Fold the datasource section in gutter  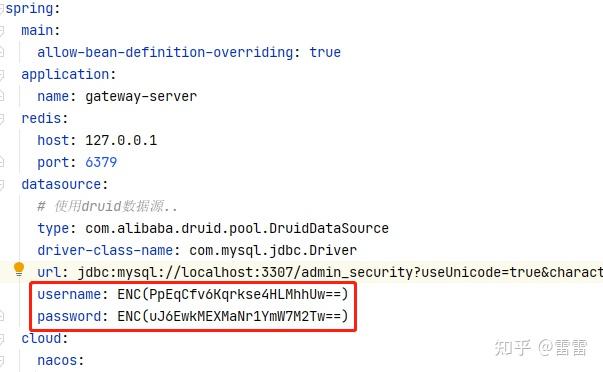pyautogui.click(x=2, y=185)
